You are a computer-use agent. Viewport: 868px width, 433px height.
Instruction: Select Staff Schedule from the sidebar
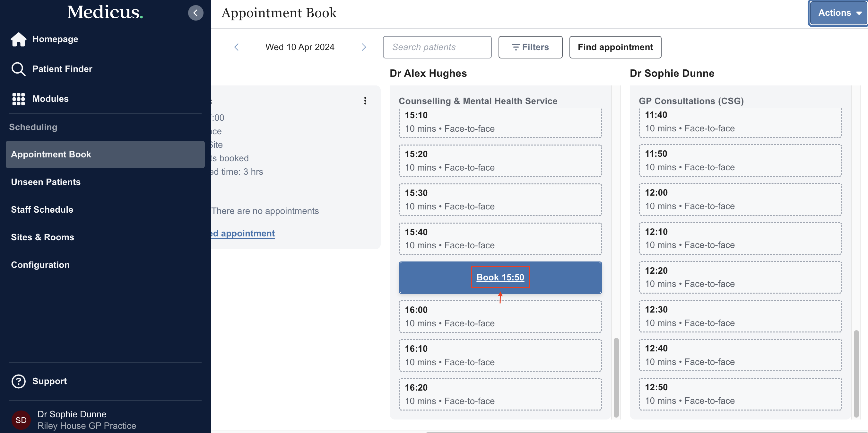pos(42,210)
